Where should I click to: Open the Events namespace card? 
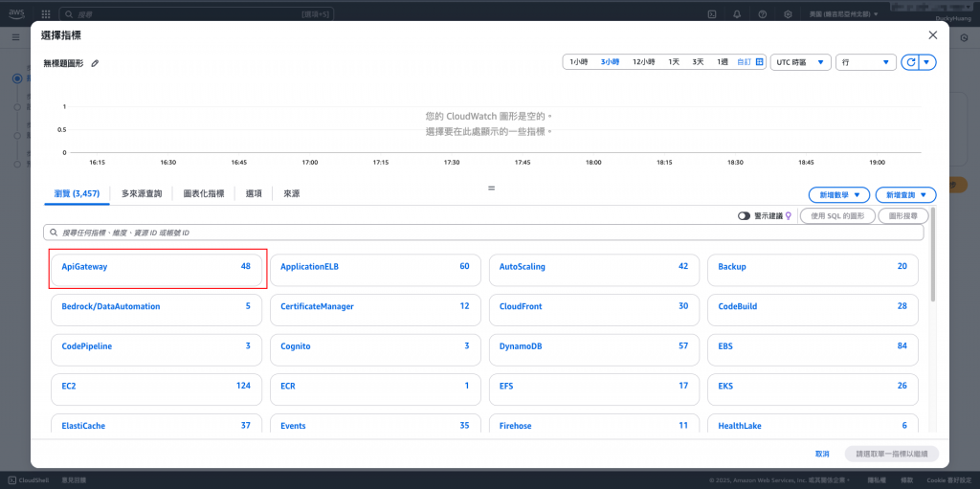pos(375,423)
